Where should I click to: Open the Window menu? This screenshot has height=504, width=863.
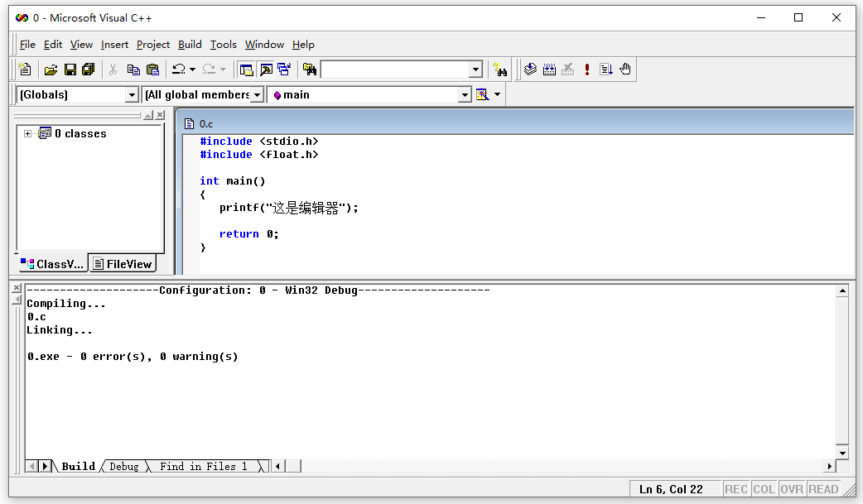point(264,45)
